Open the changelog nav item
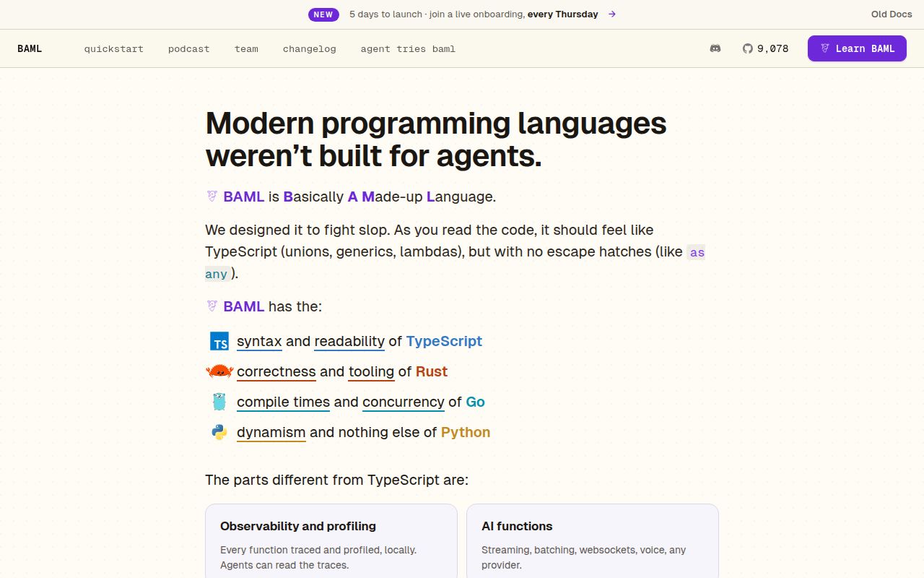Screen dimensions: 924x578 [x=310, y=49]
